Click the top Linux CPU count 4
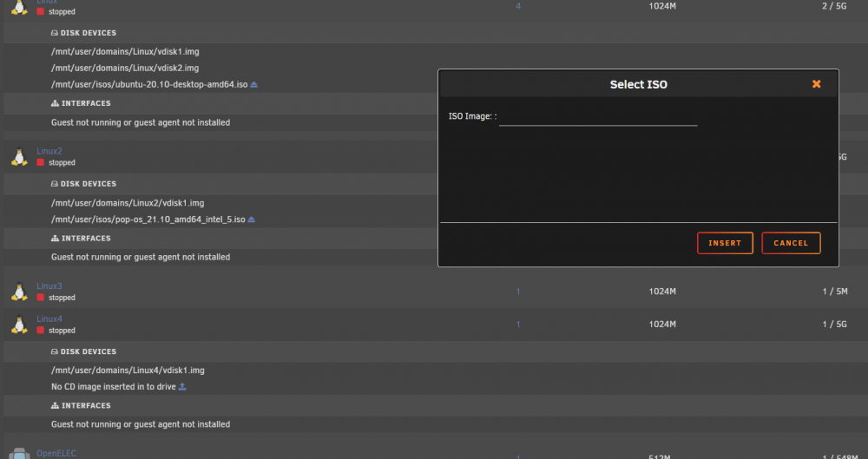Screen dimensions: 868x459 point(518,6)
